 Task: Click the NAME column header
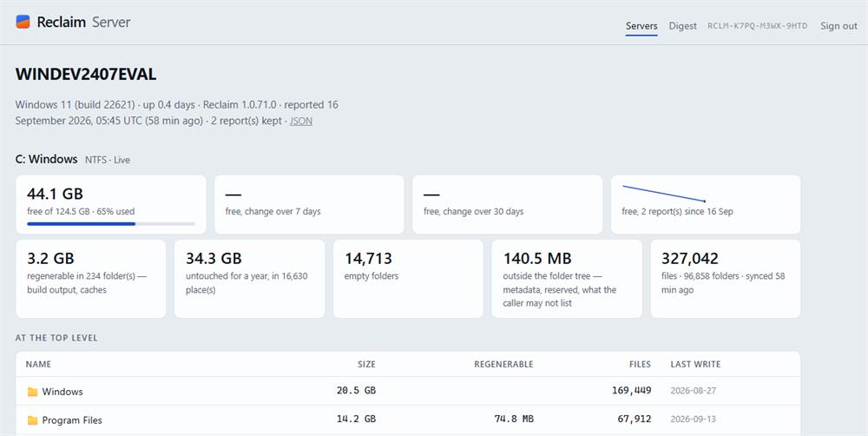(38, 364)
